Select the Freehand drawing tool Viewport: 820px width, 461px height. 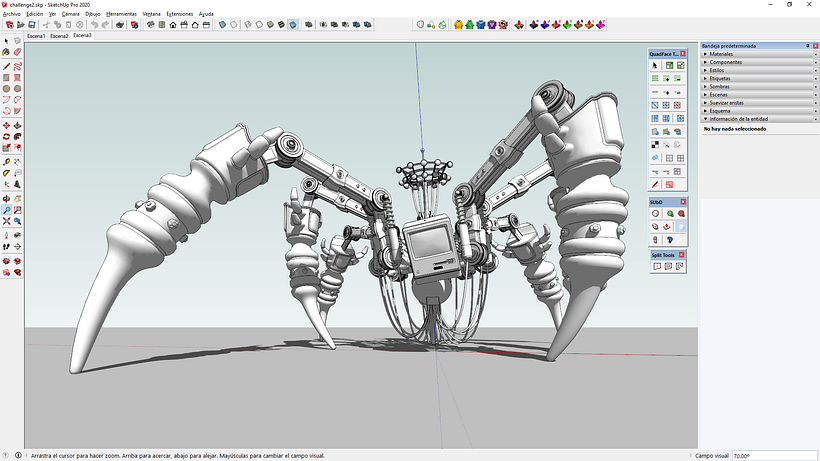[17, 66]
